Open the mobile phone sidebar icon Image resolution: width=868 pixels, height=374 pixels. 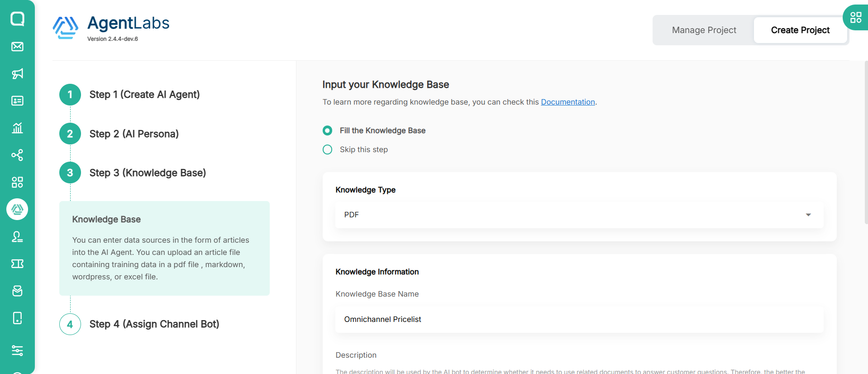(x=17, y=318)
